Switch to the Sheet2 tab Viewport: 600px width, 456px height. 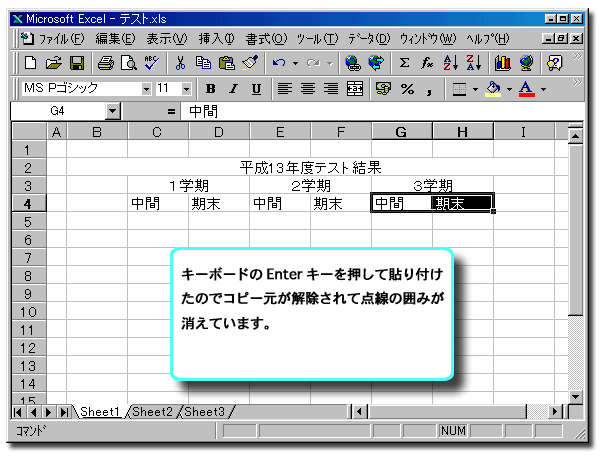tap(152, 412)
